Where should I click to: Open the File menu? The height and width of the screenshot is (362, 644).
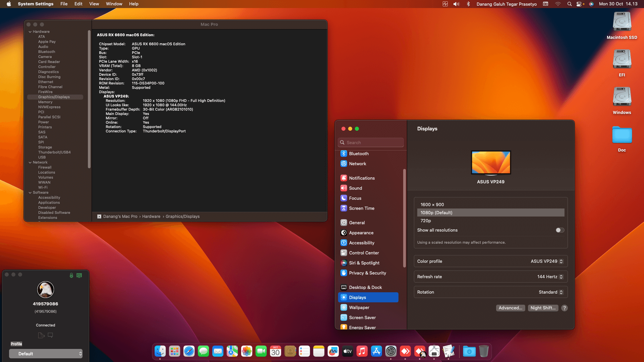[64, 4]
